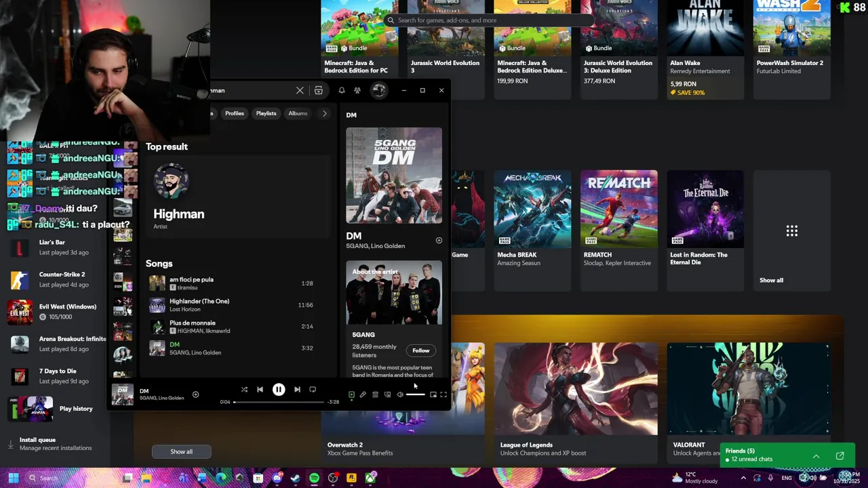Open Install queue in Xbox app
This screenshot has width=868, height=488.
click(x=56, y=444)
